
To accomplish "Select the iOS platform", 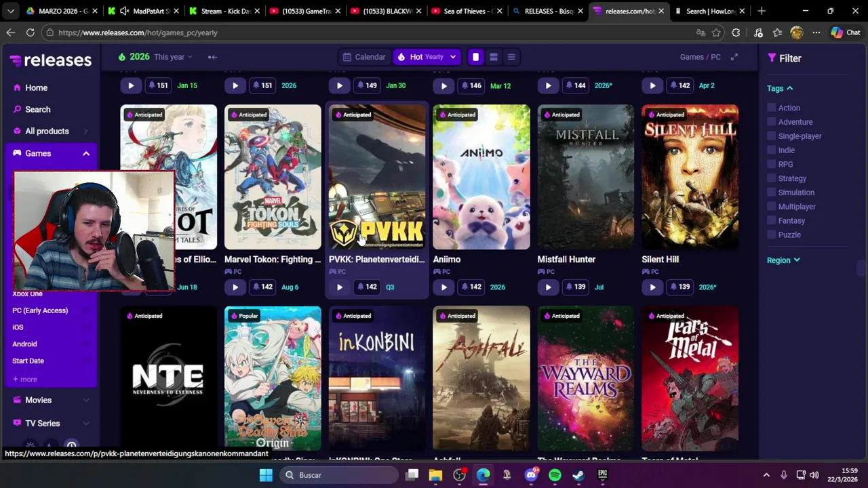I will pyautogui.click(x=18, y=327).
